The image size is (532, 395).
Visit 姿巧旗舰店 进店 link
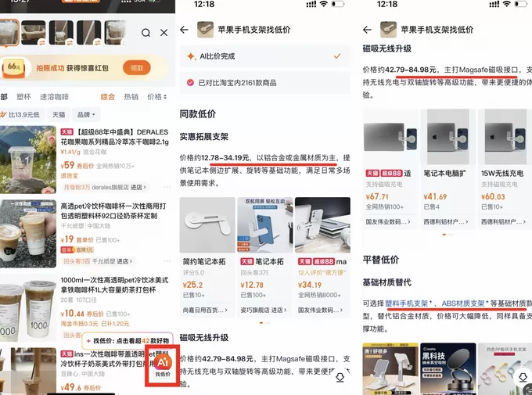(x=264, y=310)
